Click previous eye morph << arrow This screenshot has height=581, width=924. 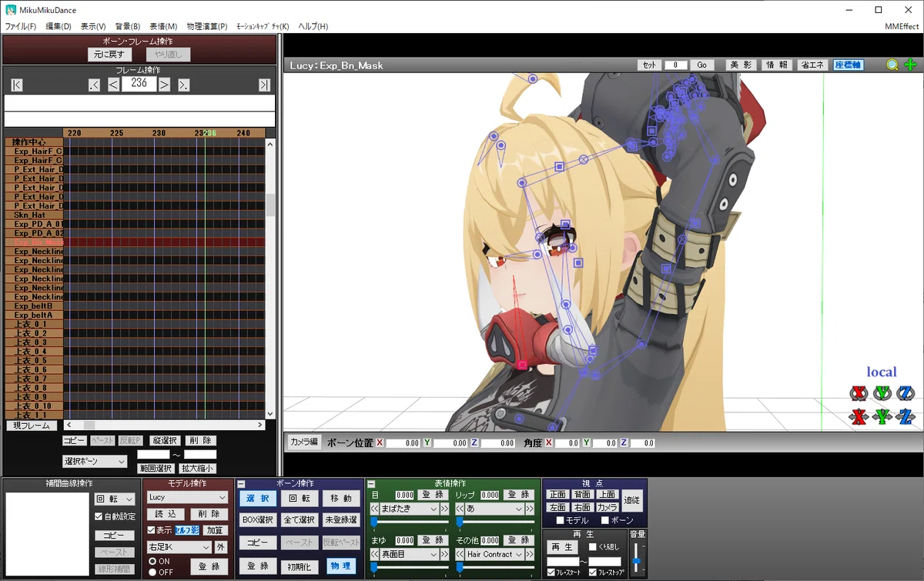click(374, 509)
